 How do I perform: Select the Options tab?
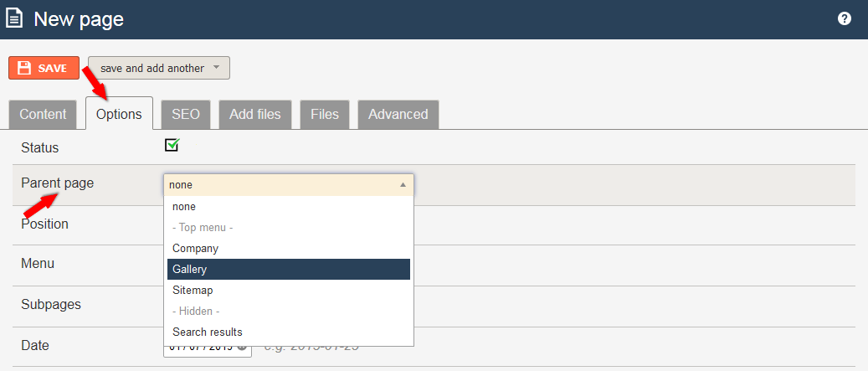[x=119, y=115]
